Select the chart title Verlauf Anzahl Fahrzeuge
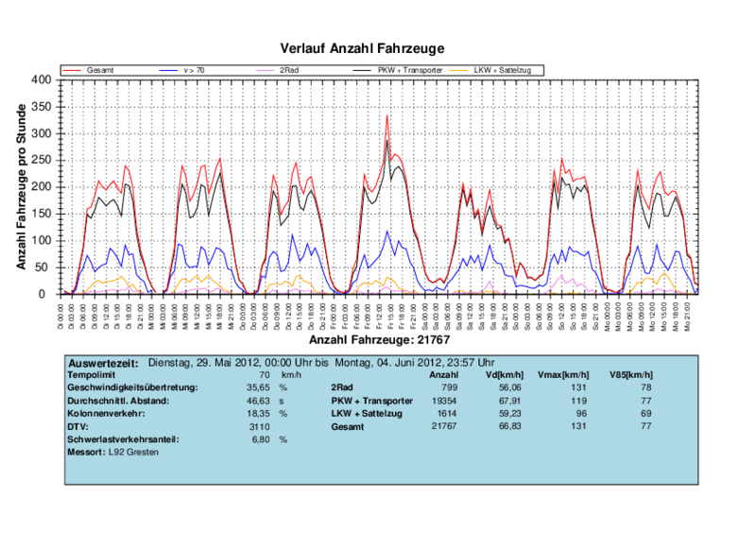 tap(362, 47)
